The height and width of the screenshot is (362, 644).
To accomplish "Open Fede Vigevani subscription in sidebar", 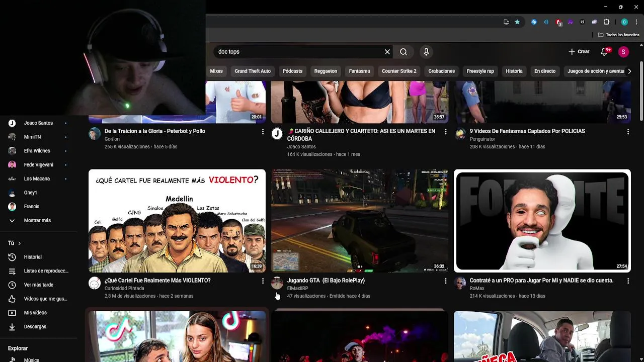I will pyautogui.click(x=38, y=165).
